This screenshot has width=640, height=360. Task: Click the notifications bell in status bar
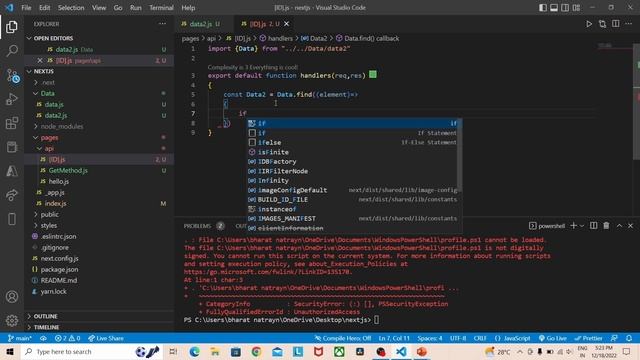click(629, 338)
